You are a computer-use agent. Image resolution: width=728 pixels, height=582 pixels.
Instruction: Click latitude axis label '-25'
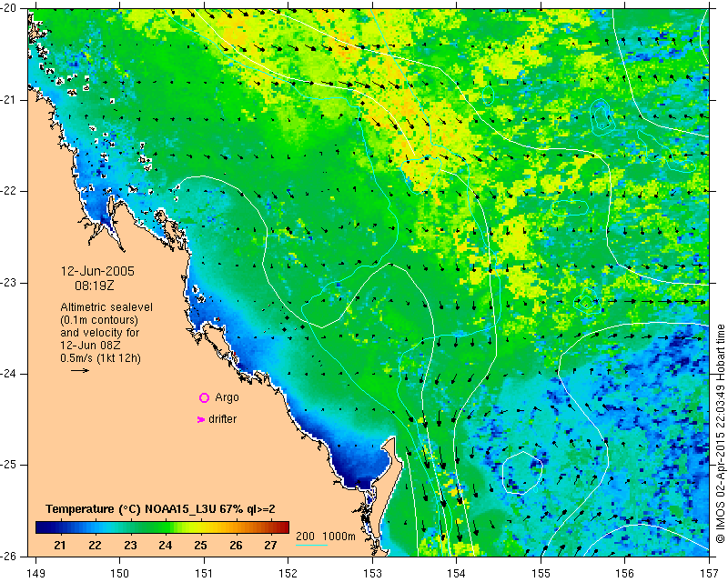pos(8,465)
